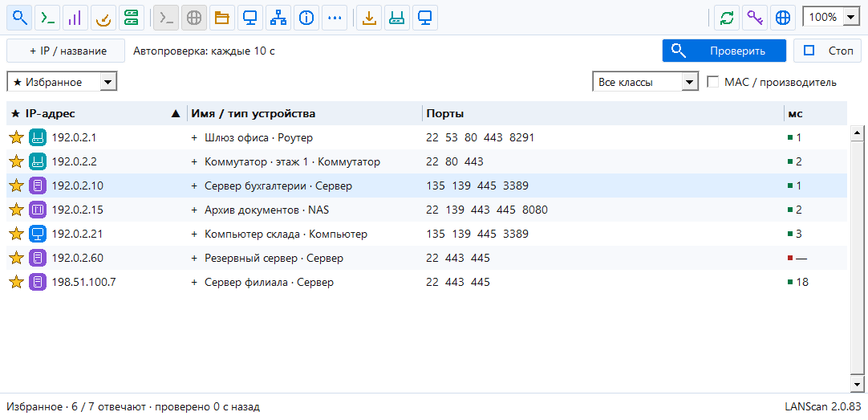Click the blue network topology icon

click(x=278, y=18)
